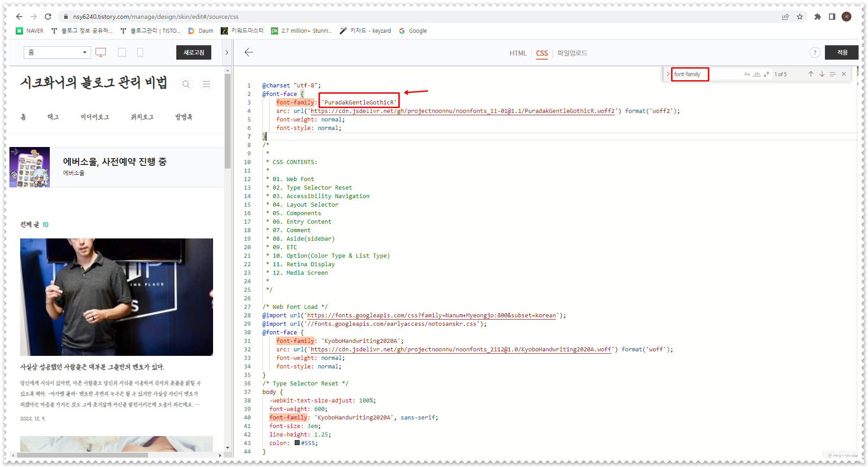The image size is (868, 467).
Task: Switch to the CSS tab
Action: click(x=542, y=53)
